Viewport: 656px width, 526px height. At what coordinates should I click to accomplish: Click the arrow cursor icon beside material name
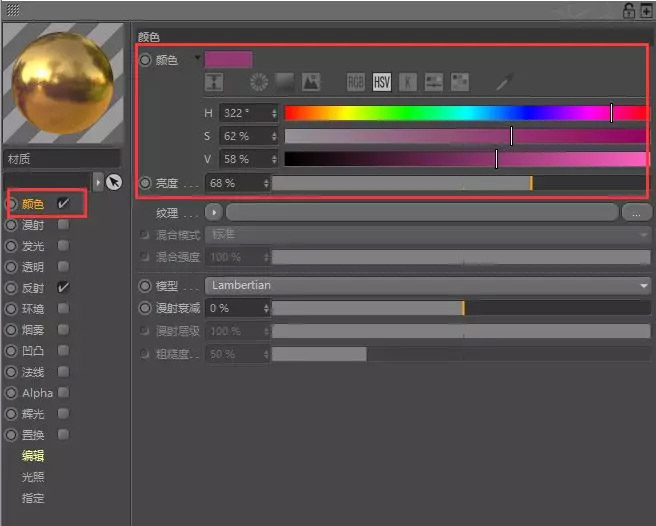pos(114,182)
